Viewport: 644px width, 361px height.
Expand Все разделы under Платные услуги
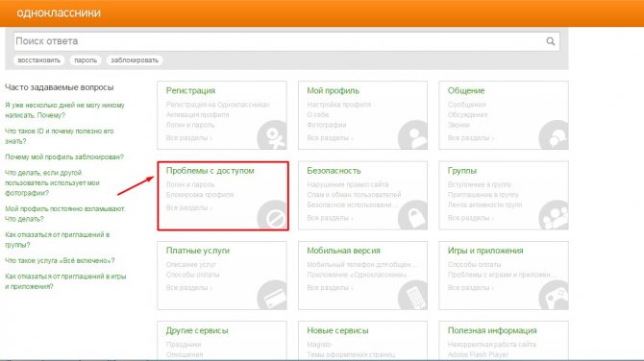click(189, 288)
